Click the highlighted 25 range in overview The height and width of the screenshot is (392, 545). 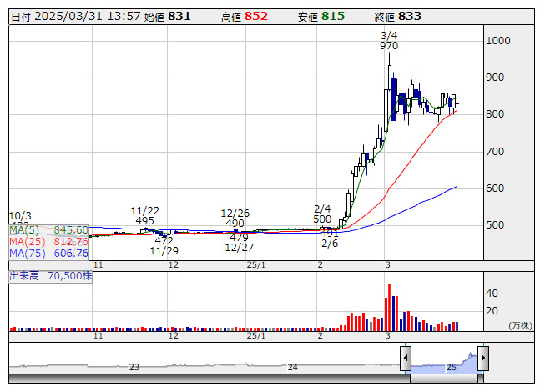[451, 365]
